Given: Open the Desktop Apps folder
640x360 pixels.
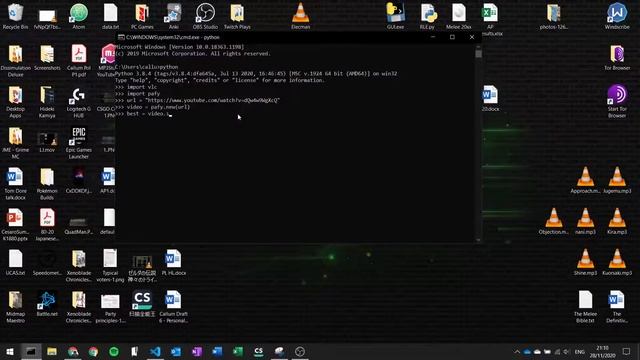Looking at the screenshot, I should (16, 102).
